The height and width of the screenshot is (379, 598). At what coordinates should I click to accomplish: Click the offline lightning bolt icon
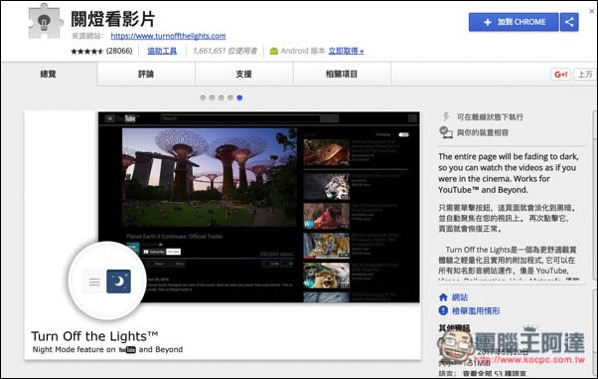pos(445,117)
